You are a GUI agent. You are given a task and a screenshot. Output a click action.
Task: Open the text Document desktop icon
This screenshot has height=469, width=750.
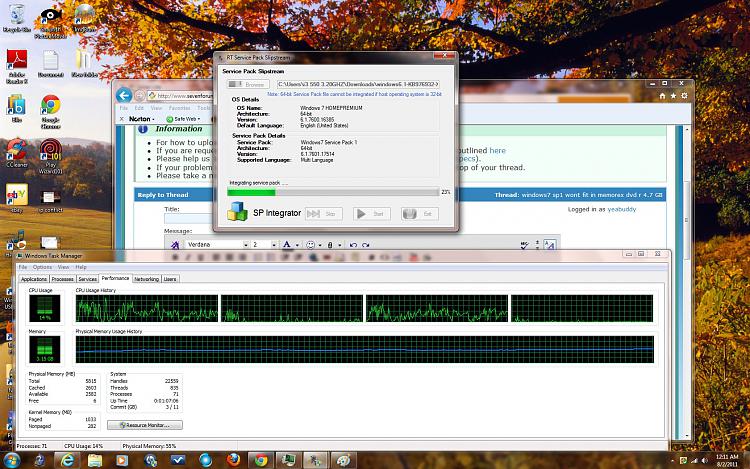[x=50, y=63]
